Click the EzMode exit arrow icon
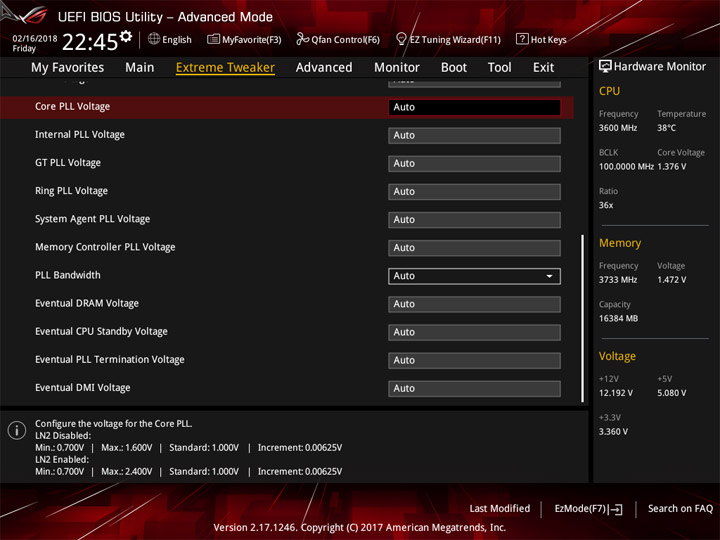The width and height of the screenshot is (720, 540). pyautogui.click(x=617, y=509)
